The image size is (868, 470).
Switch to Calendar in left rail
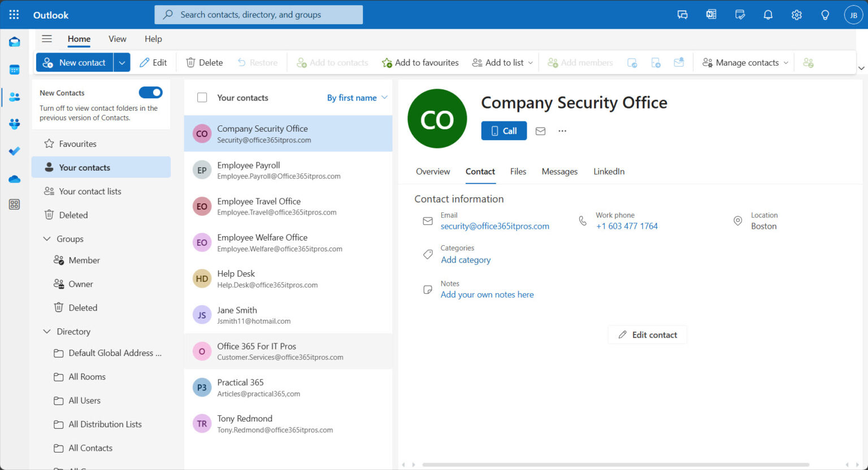tap(15, 70)
